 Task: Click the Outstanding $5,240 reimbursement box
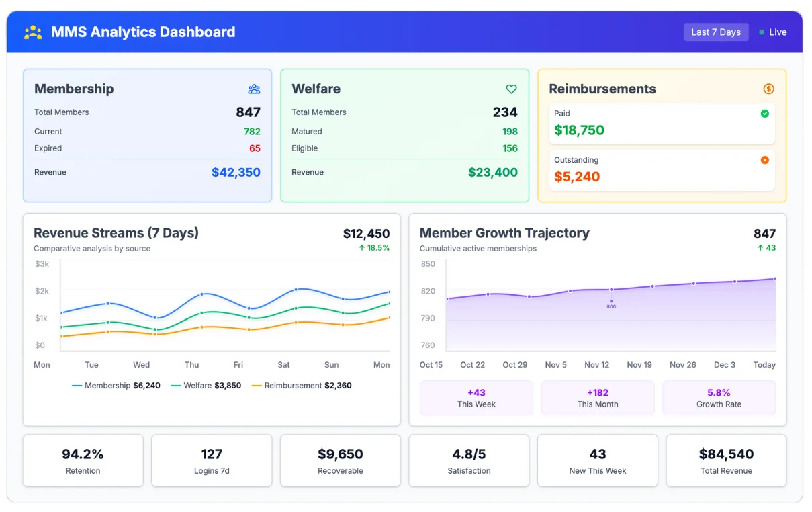[662, 170]
